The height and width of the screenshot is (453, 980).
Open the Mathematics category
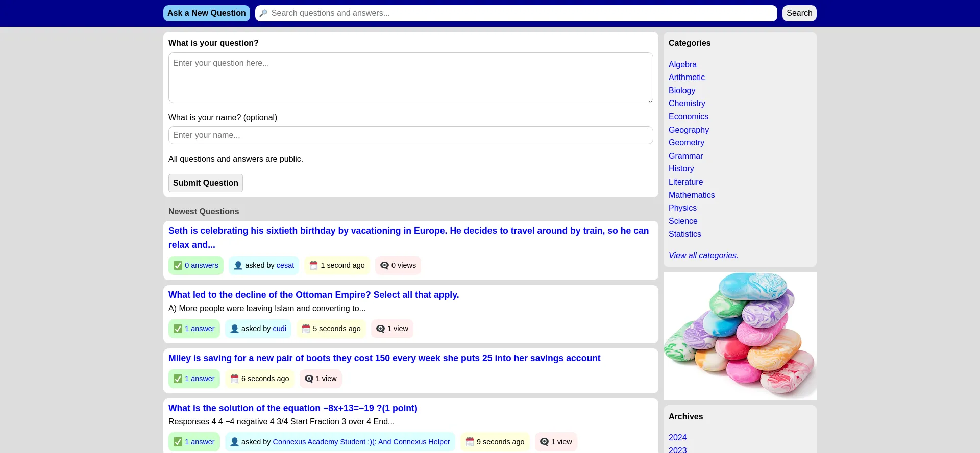click(691, 195)
